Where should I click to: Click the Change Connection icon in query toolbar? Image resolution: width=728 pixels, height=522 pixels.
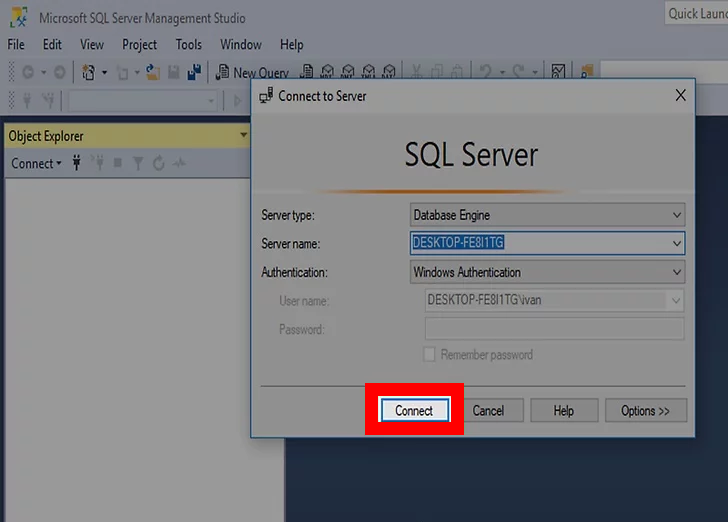pos(48,100)
